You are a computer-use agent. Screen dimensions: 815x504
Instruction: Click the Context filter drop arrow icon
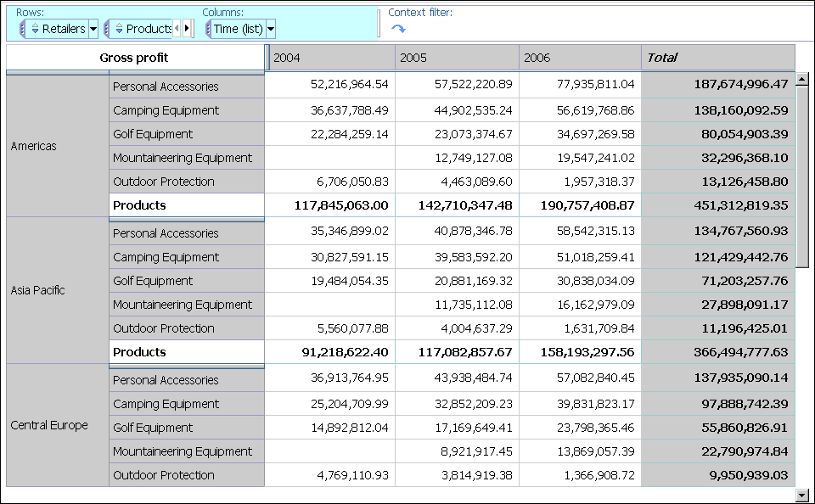coord(398,29)
